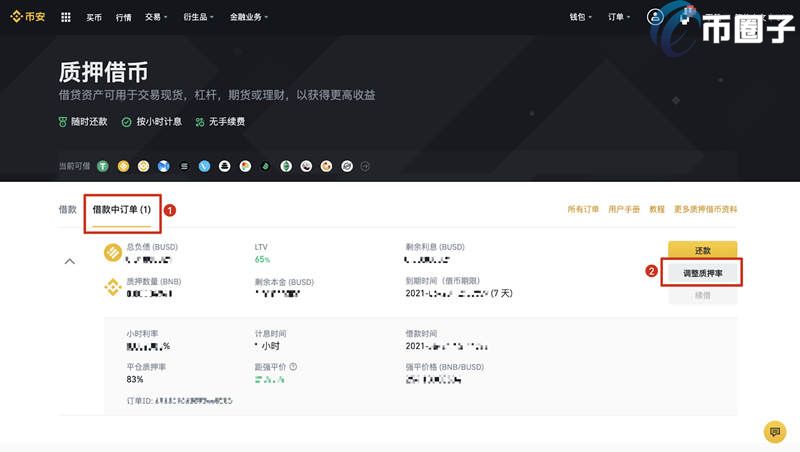The image size is (800, 452).
Task: Select the 借款中订单 (1) tab
Action: pyautogui.click(x=121, y=210)
